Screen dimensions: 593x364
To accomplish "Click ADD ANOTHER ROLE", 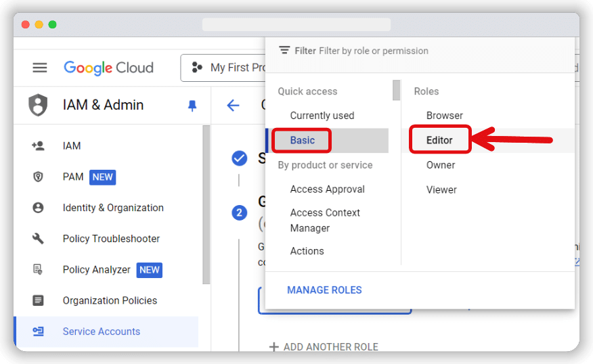I will tap(331, 346).
